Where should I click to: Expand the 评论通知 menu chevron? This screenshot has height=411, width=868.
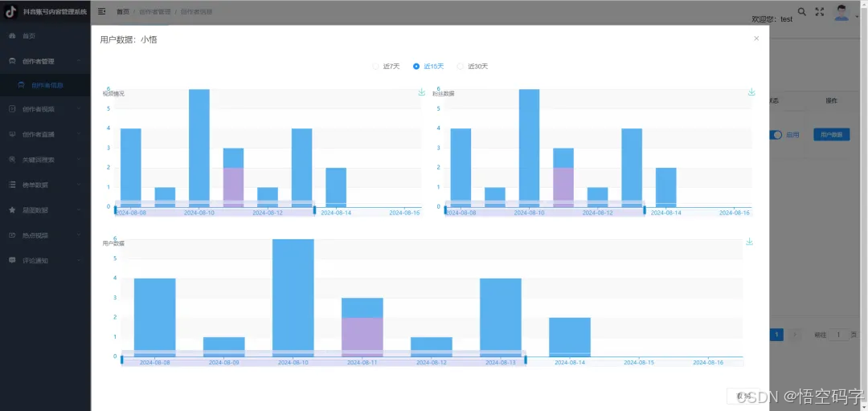(x=79, y=260)
